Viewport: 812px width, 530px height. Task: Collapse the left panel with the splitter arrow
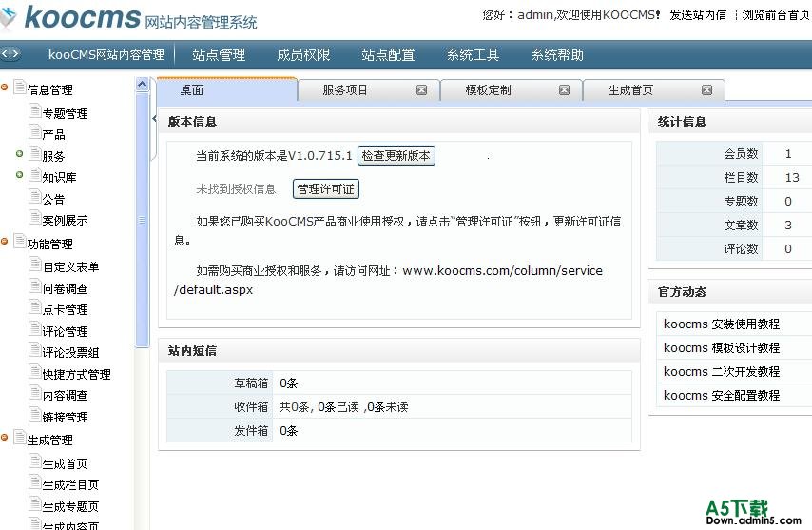click(154, 119)
